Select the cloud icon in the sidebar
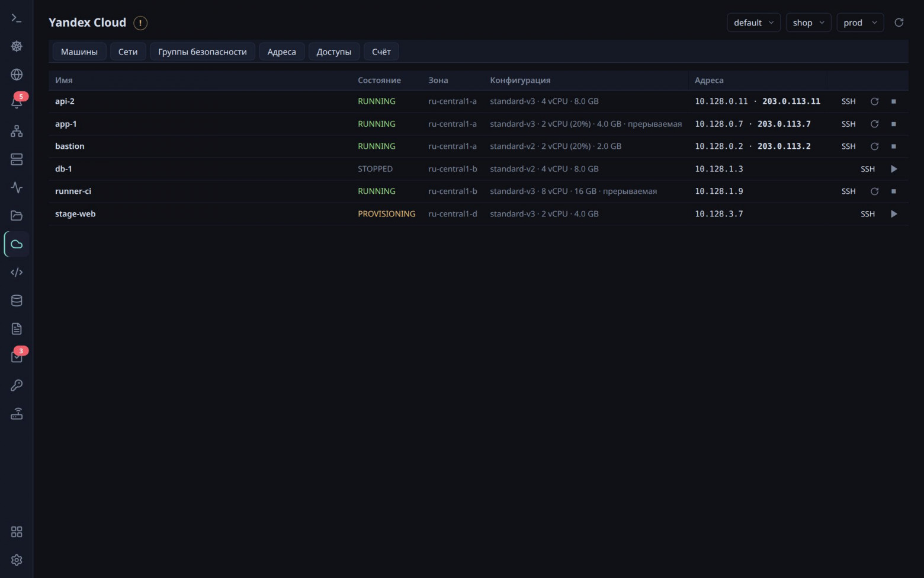This screenshot has height=578, width=924. pos(17,244)
